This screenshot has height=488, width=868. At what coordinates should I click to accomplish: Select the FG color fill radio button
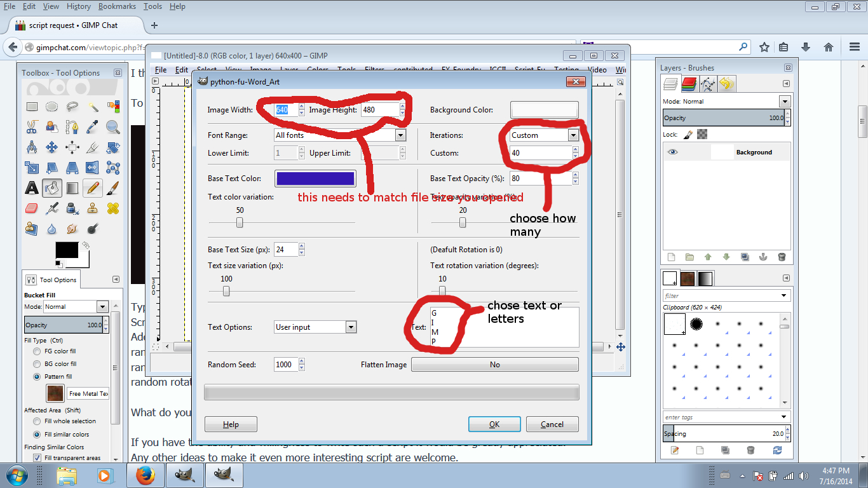pos(37,351)
